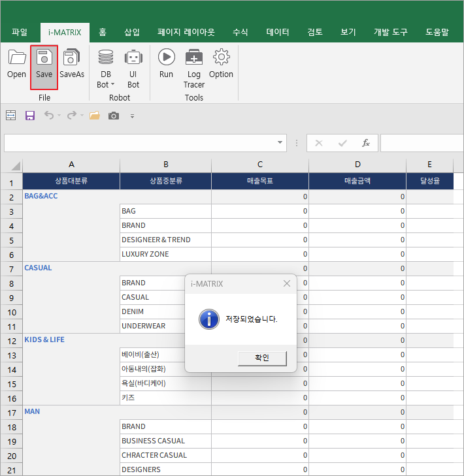
Task: Open the Option gear settings
Action: [x=221, y=65]
